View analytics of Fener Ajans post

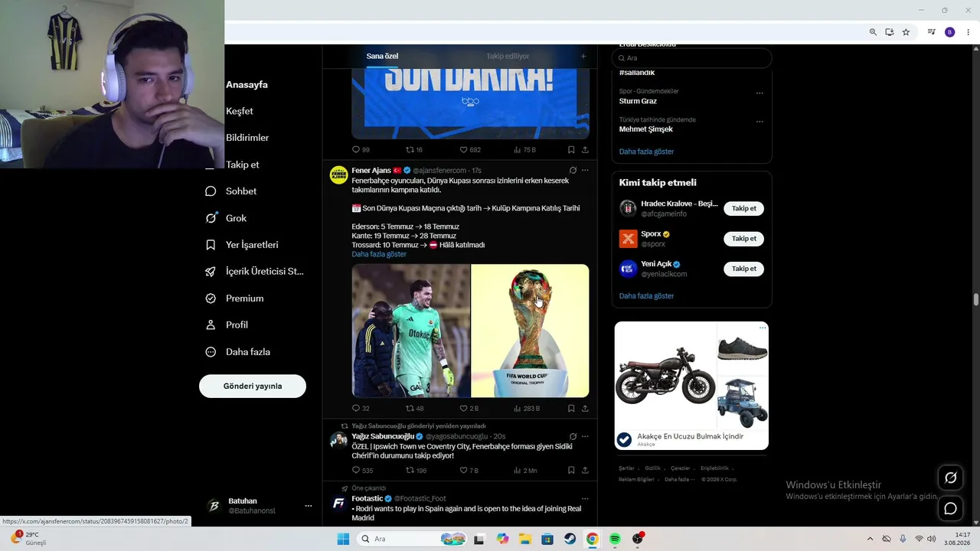526,409
